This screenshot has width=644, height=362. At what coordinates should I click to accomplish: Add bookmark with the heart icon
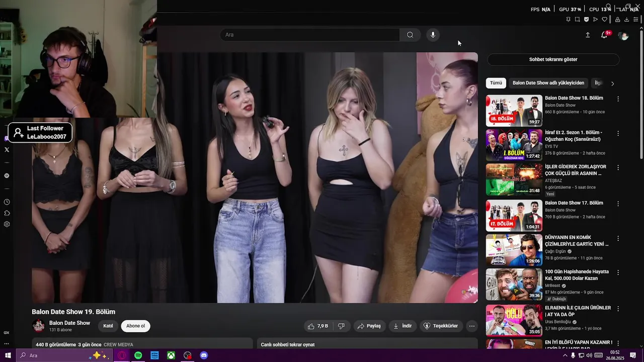point(605,20)
